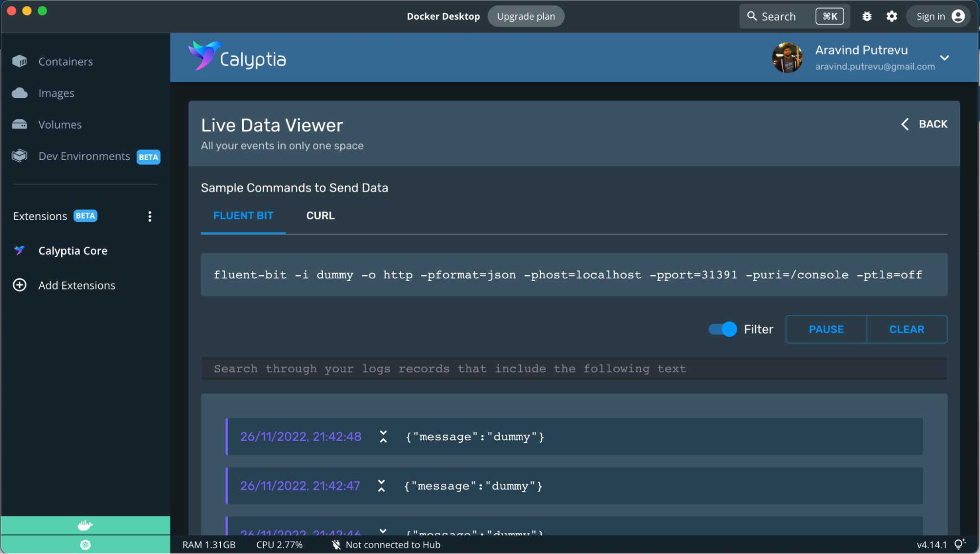980x554 pixels.
Task: Click the Add Extensions plus icon
Action: click(20, 285)
